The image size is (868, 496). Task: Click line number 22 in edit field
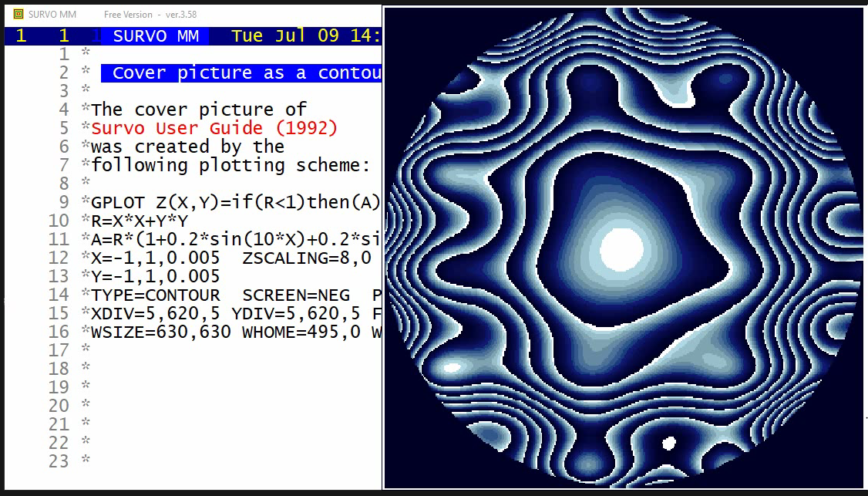59,444
